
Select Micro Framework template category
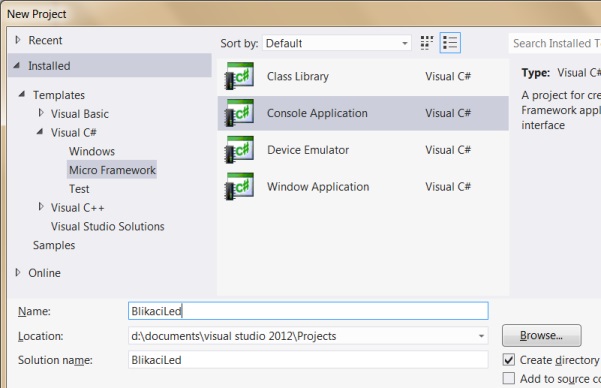coord(112,169)
